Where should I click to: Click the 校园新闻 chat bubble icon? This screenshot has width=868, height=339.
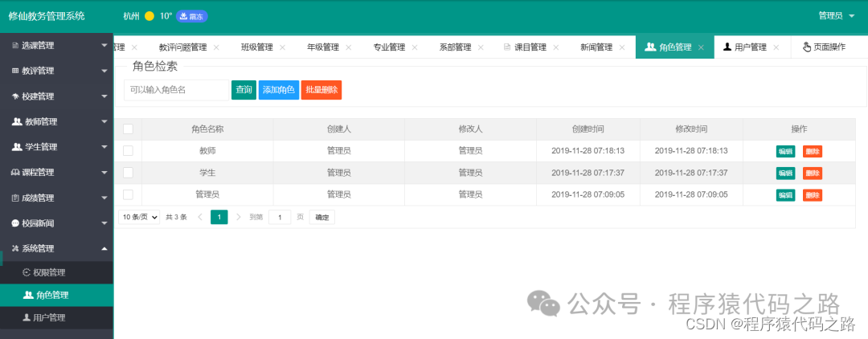pyautogui.click(x=15, y=223)
